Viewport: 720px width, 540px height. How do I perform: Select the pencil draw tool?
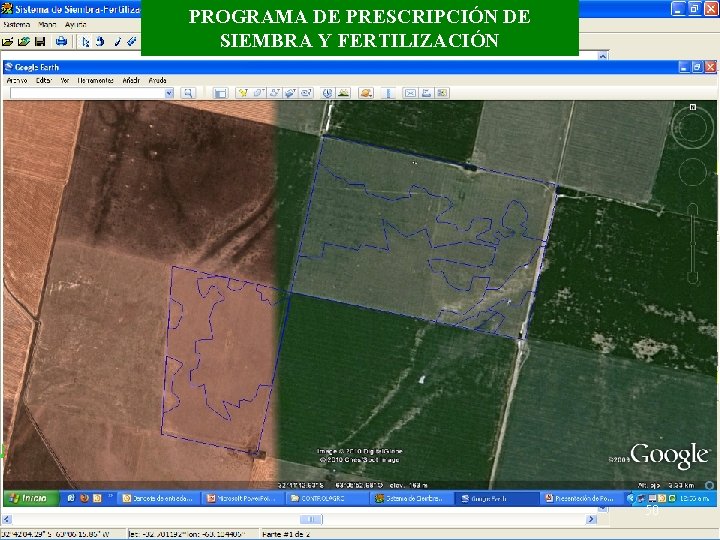point(118,42)
